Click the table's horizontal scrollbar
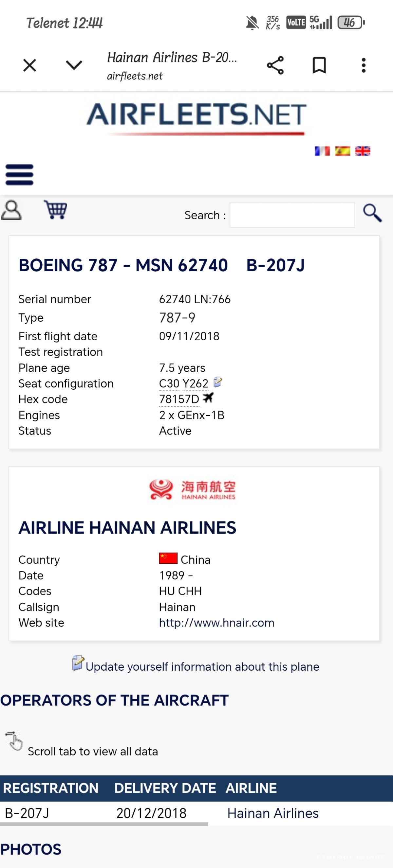Viewport: 393px width, 868px height. [x=104, y=824]
